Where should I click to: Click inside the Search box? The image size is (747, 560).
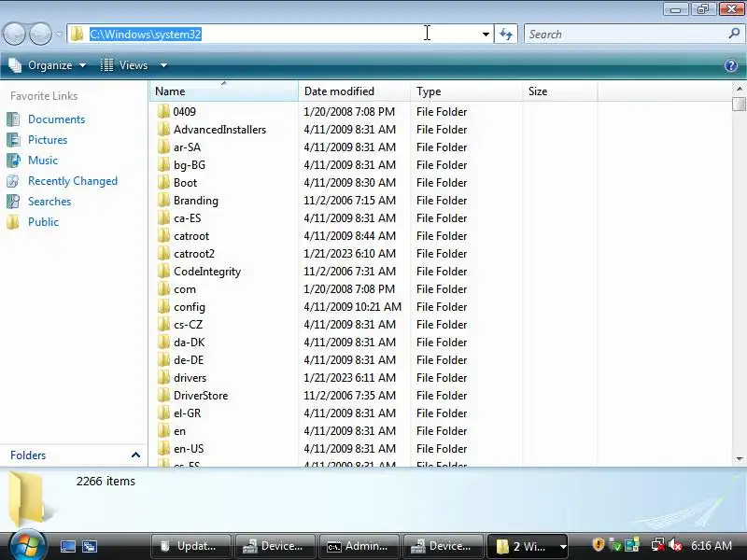tap(627, 35)
